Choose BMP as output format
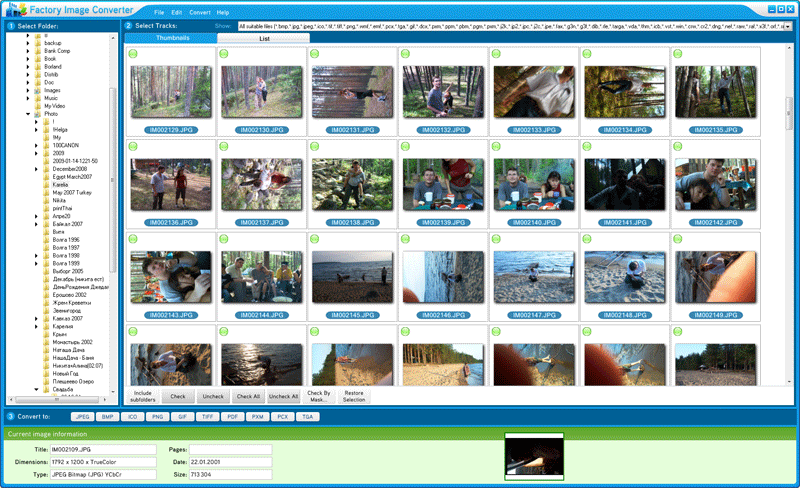The image size is (800, 488). point(108,417)
